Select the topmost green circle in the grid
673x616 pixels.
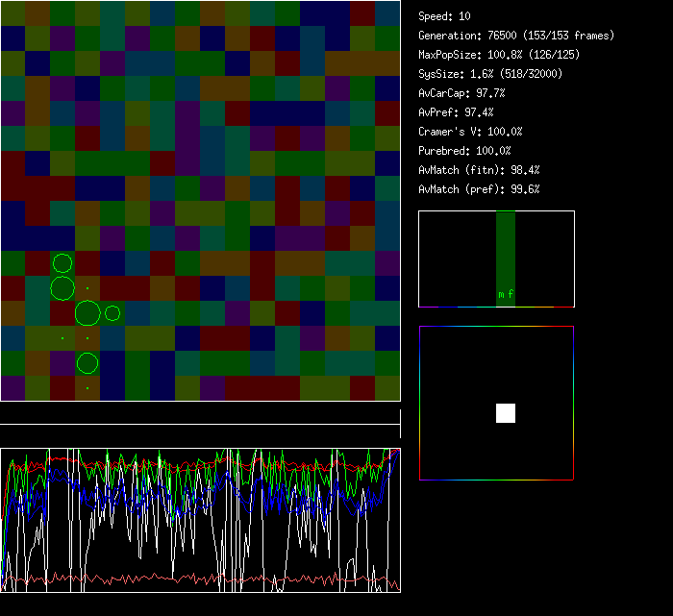coord(62,263)
